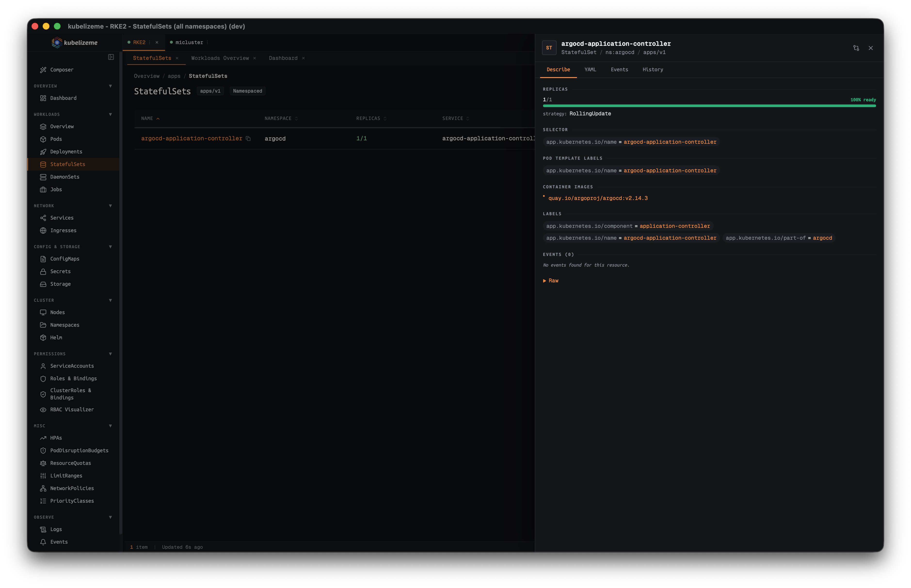This screenshot has width=911, height=588.
Task: Open the argocd-application-controller row link
Action: [x=192, y=138]
